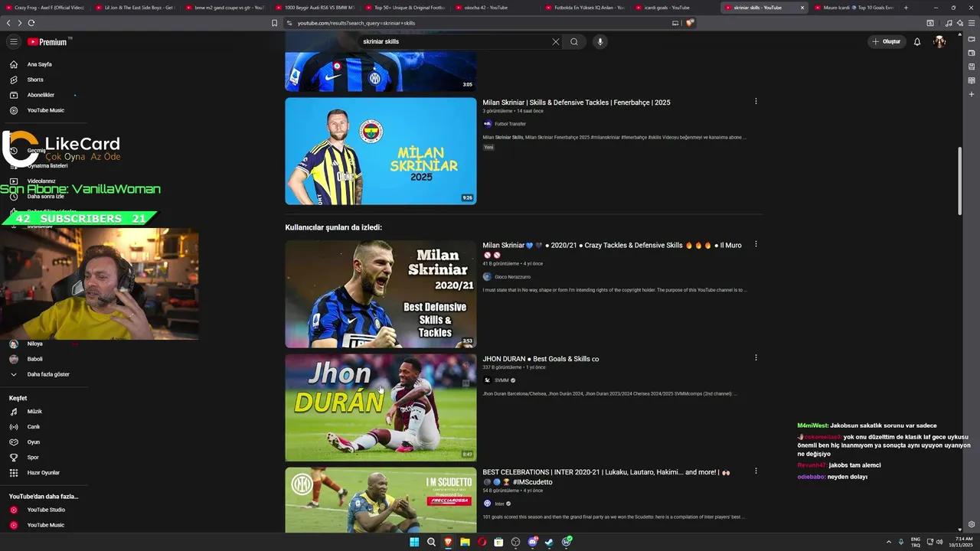Click the Oluştur create button
The width and height of the screenshot is (980, 551).
point(887,41)
